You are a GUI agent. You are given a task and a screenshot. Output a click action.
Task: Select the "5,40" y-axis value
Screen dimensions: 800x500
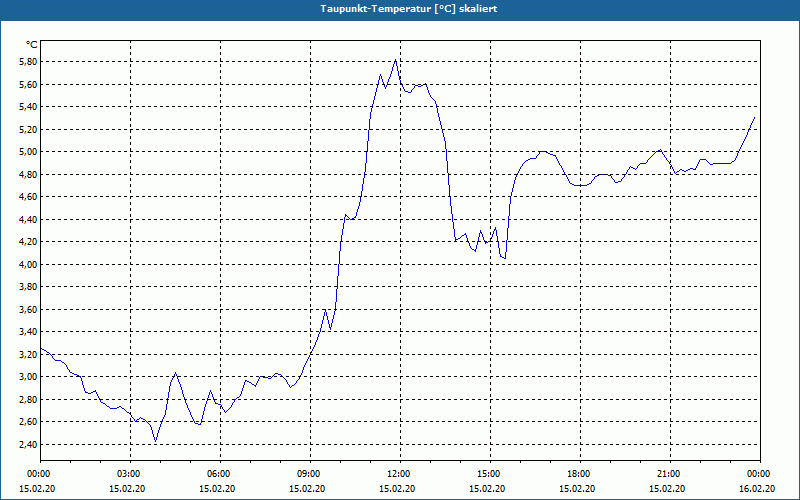tap(29, 107)
